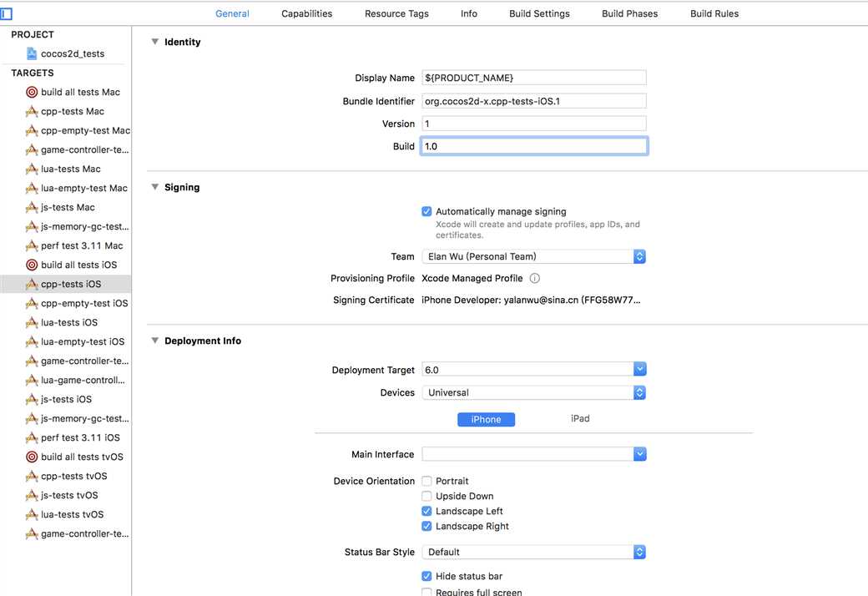This screenshot has height=596, width=868.
Task: Click the lua-tests iOS target icon
Action: coord(32,322)
